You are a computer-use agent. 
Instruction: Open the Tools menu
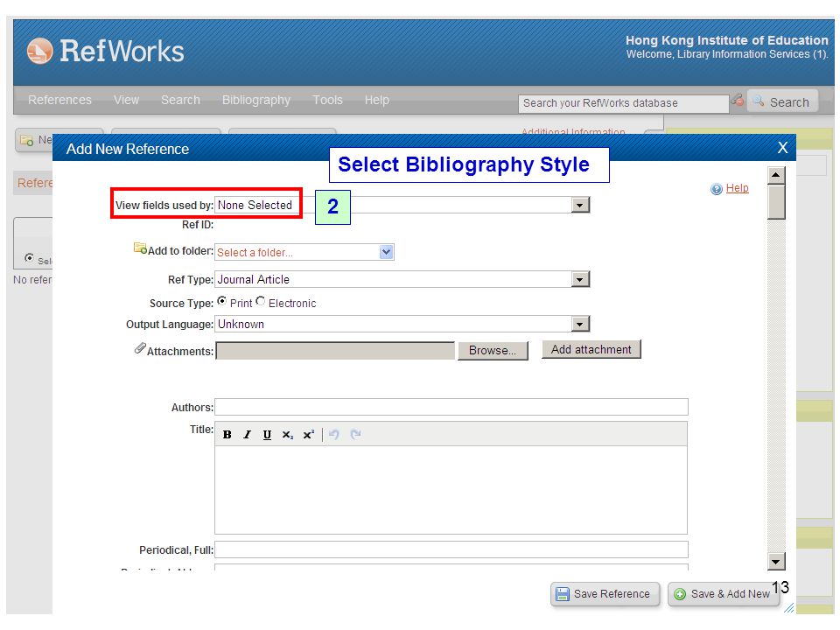click(327, 100)
